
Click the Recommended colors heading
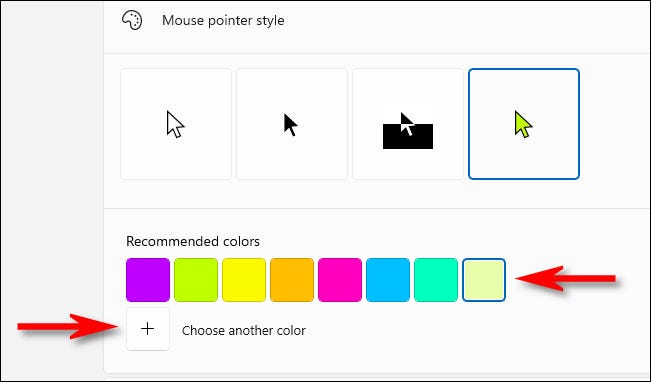tap(193, 241)
